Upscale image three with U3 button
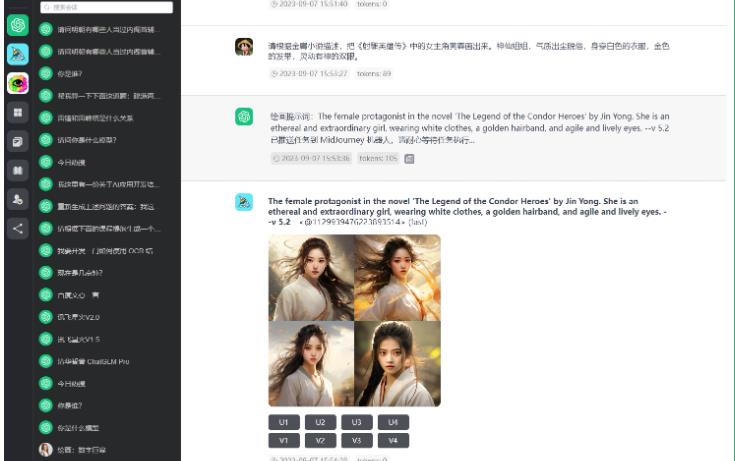The width and height of the screenshot is (735, 461). (357, 422)
